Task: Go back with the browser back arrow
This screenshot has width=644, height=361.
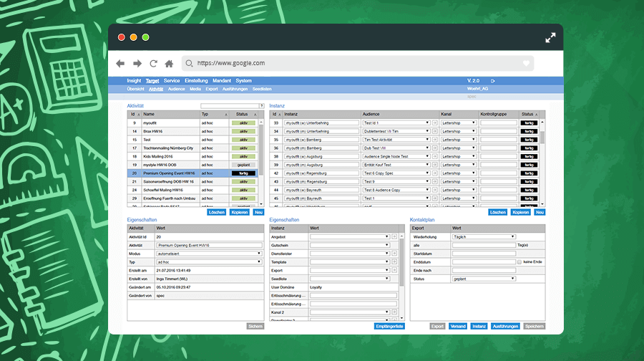Action: [120, 63]
